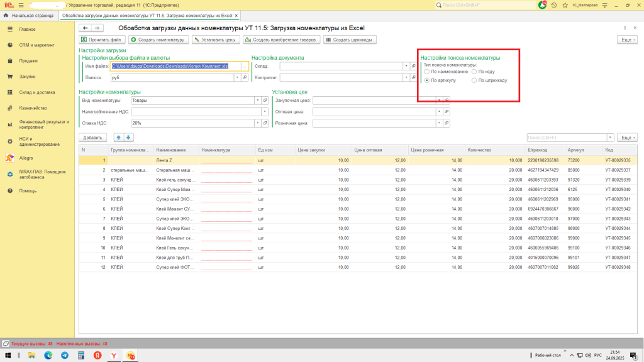Click the favorites star in title bar
This screenshot has height=362, width=644.
(565, 4)
